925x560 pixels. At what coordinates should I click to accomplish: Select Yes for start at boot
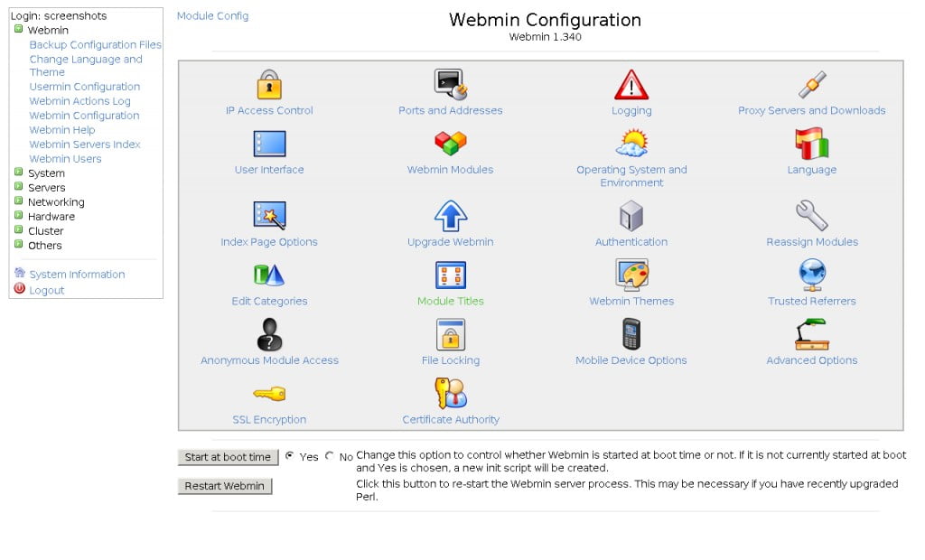pos(290,456)
